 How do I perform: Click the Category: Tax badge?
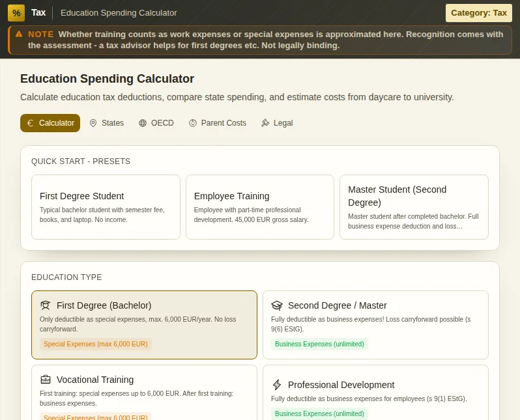(479, 13)
